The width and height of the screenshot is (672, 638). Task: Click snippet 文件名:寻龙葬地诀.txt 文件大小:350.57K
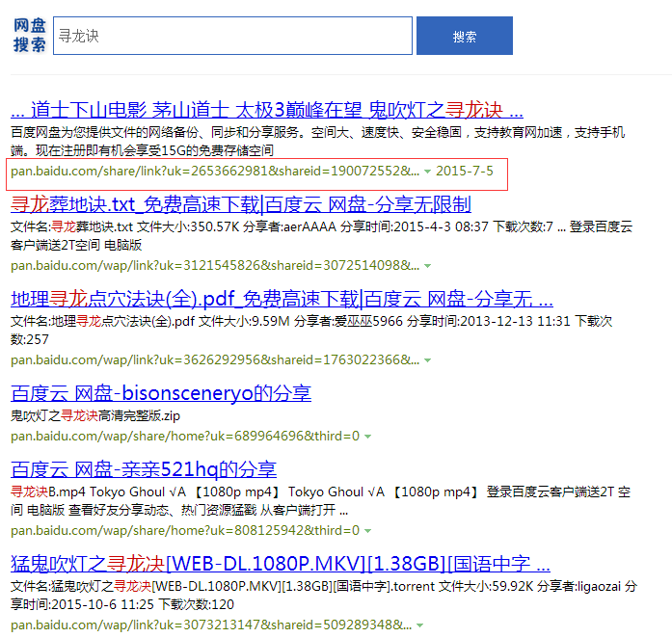click(x=321, y=236)
